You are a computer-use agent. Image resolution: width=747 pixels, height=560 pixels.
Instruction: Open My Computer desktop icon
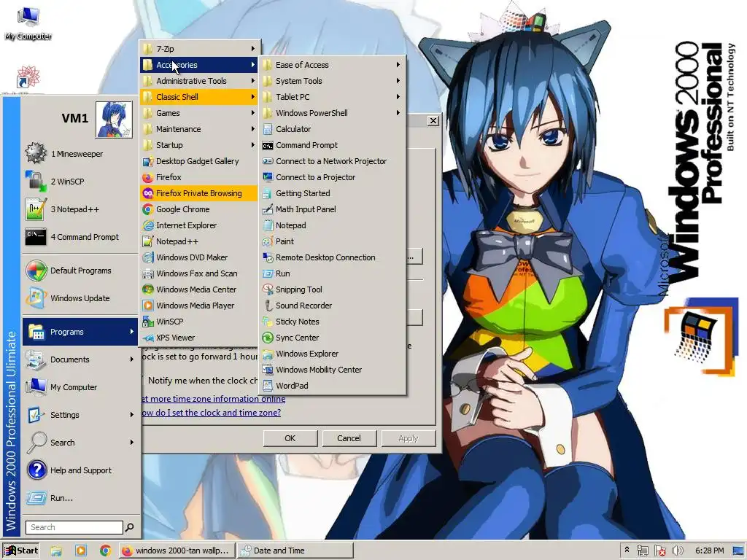coord(28,23)
